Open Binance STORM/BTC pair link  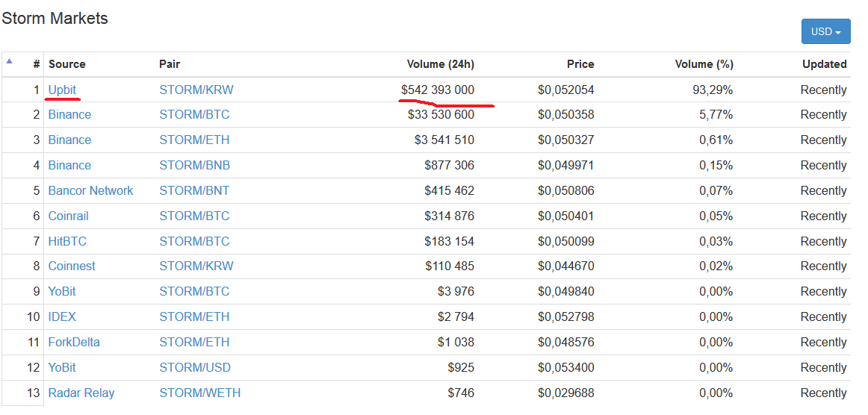[194, 114]
